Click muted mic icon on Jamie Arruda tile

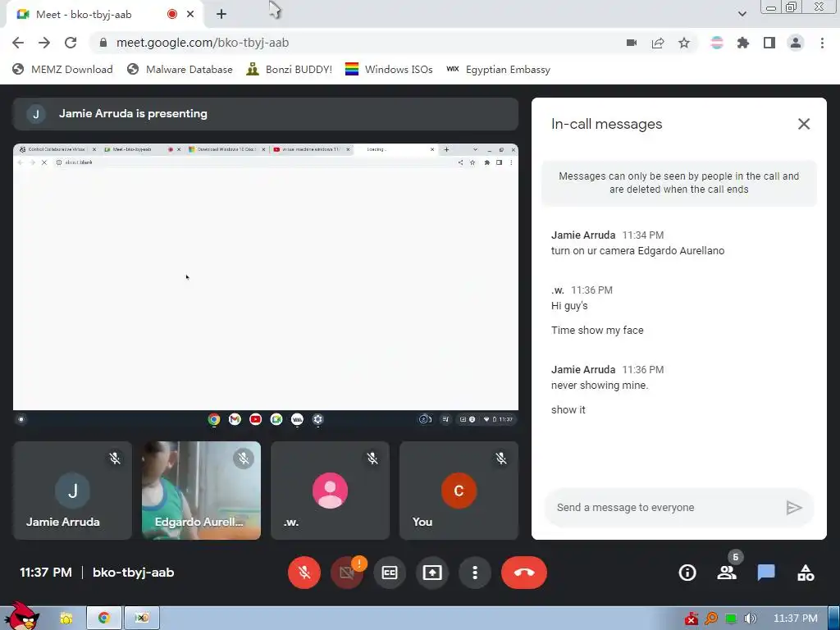[x=115, y=459]
